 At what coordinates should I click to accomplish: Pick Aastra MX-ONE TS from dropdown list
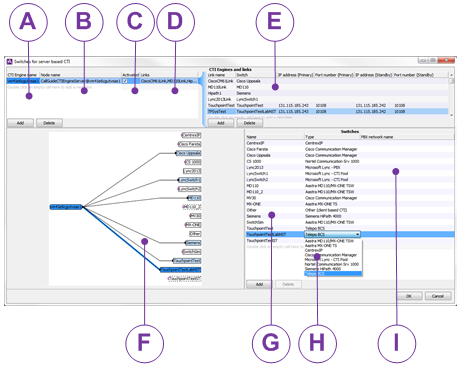coord(321,245)
